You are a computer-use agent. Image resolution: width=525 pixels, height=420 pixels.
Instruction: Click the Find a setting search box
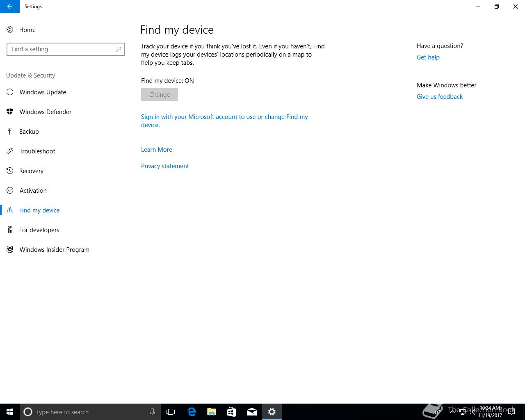(66, 49)
